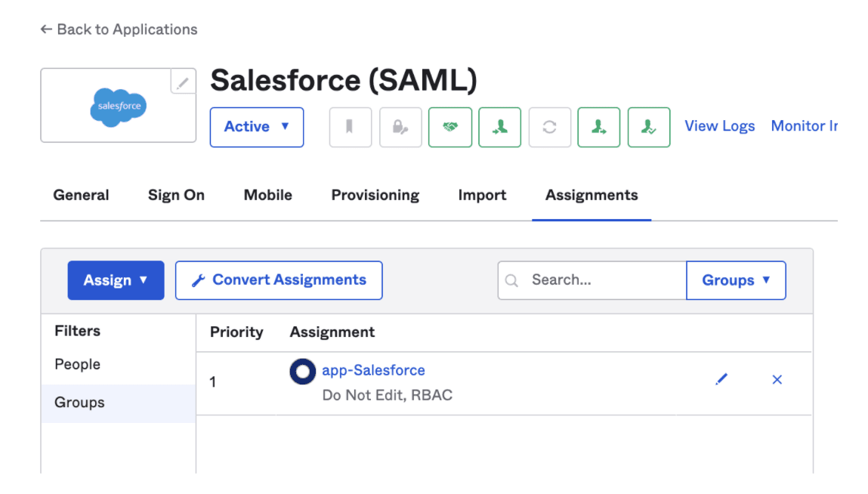Remove the app-Salesforce assignment with X icon
The height and width of the screenshot is (494, 868).
point(777,380)
